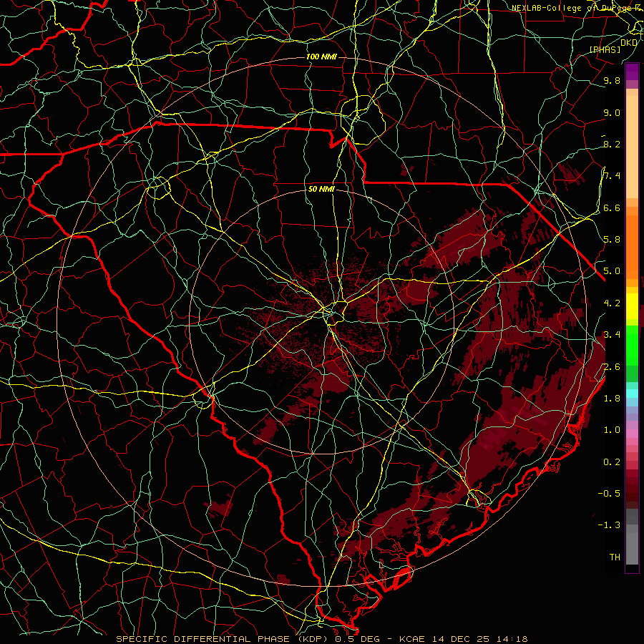Click the 6.6 legend value
644x644 pixels.
tap(612, 208)
